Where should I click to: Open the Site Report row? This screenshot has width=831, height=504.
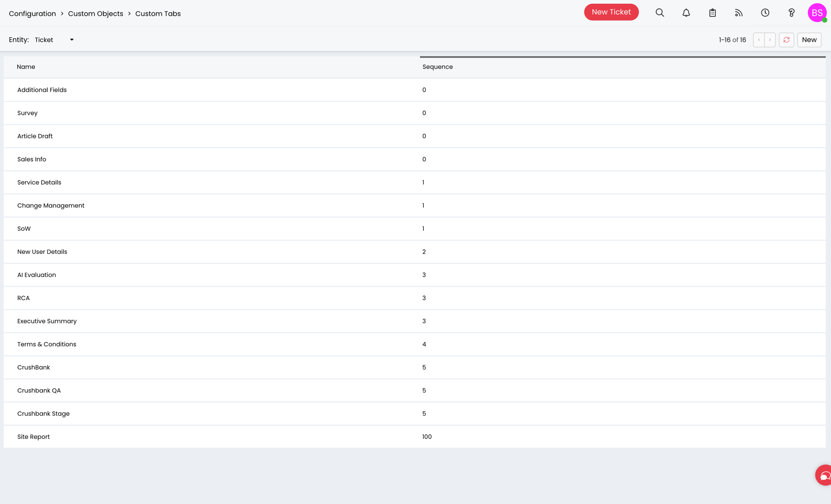(x=33, y=437)
